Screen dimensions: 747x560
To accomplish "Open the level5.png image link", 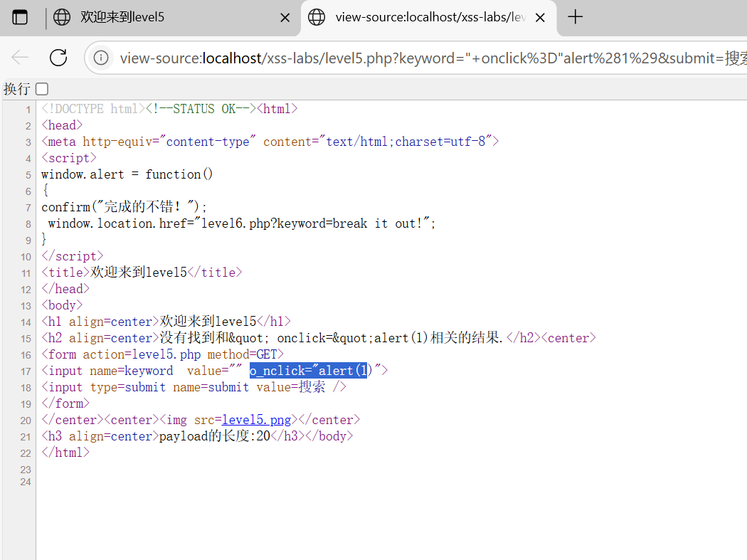I will coord(256,420).
